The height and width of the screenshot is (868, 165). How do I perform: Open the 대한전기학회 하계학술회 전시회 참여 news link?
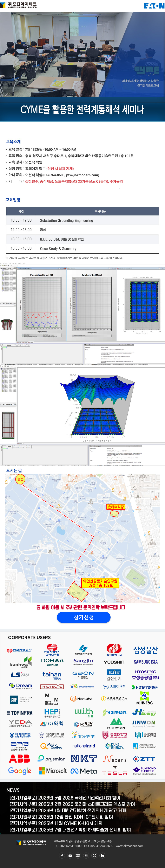[x=70, y=830]
